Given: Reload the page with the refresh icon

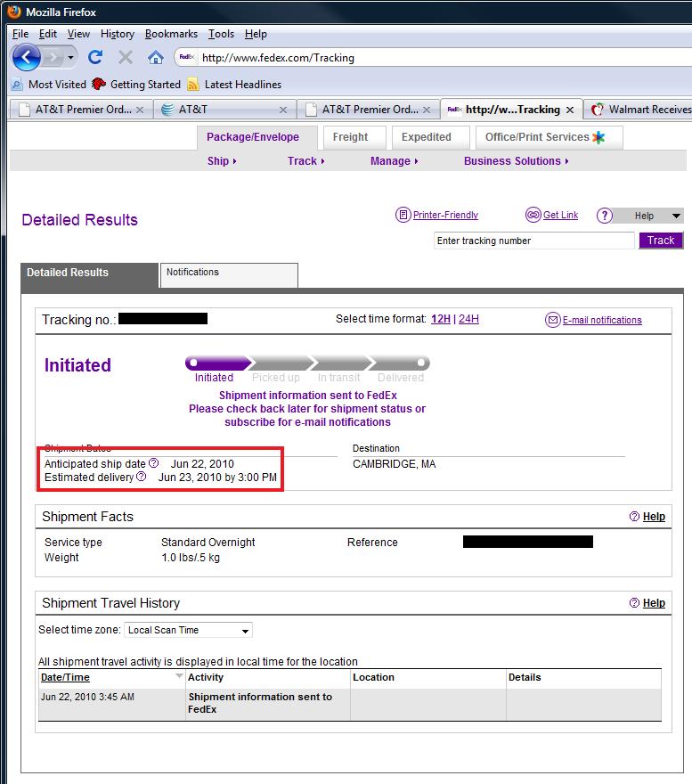Looking at the screenshot, I should 95,58.
